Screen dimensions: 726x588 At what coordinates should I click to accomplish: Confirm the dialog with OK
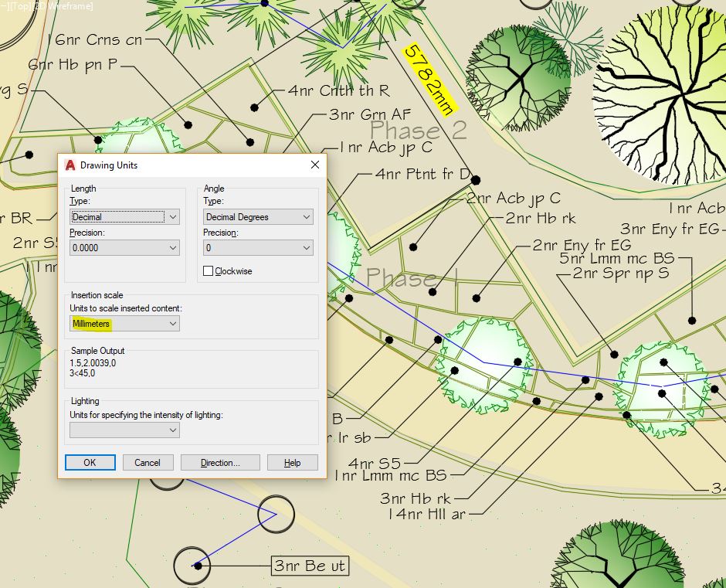(x=90, y=463)
